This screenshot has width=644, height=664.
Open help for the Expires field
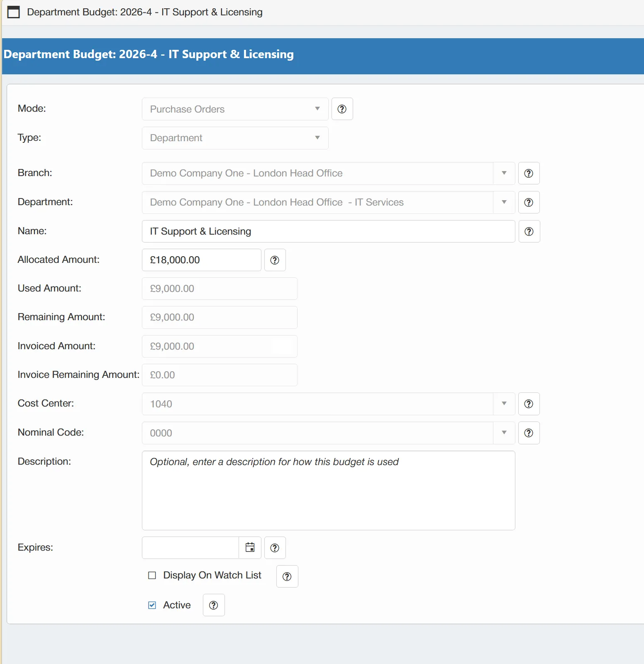tap(275, 548)
